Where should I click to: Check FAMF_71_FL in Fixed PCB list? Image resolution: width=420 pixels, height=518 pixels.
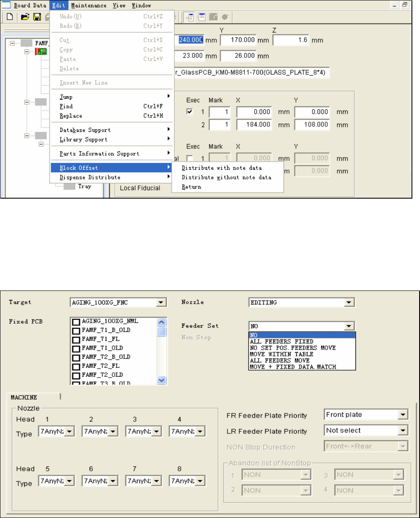click(76, 339)
